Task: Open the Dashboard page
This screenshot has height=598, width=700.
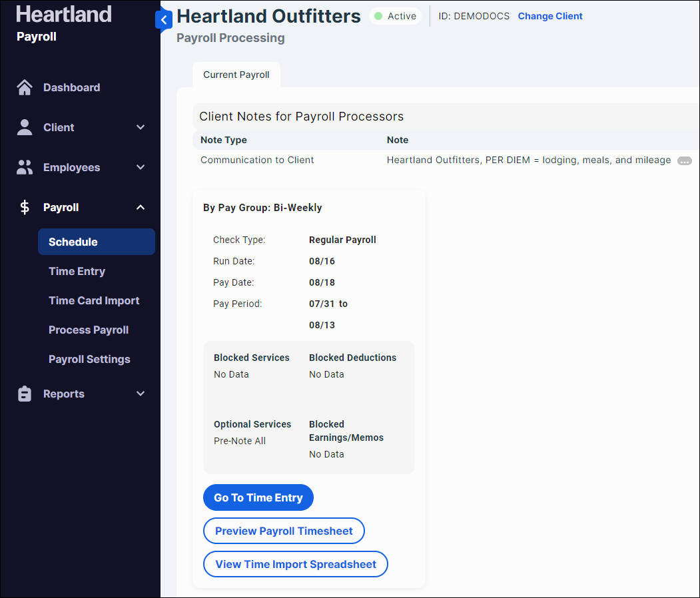Action: (x=71, y=87)
